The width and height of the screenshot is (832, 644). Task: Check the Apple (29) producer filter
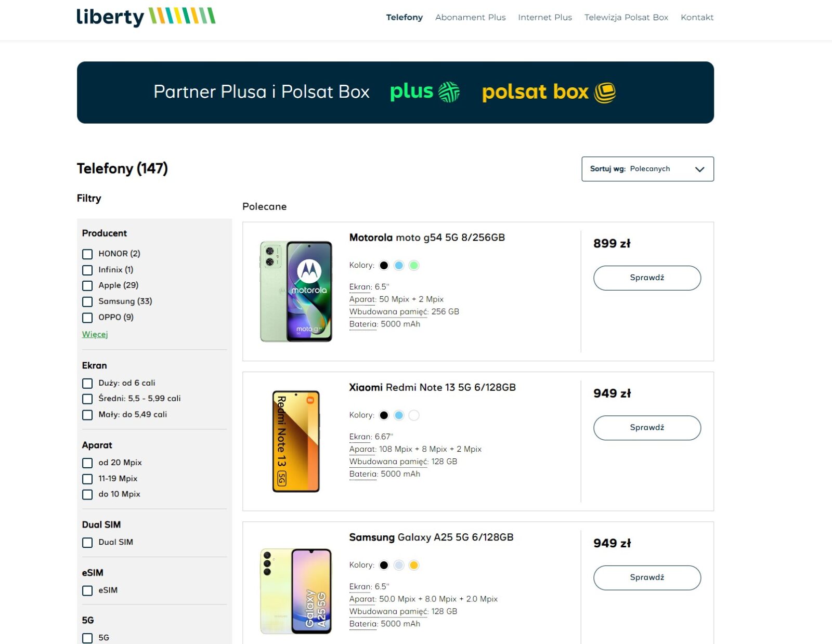87,286
